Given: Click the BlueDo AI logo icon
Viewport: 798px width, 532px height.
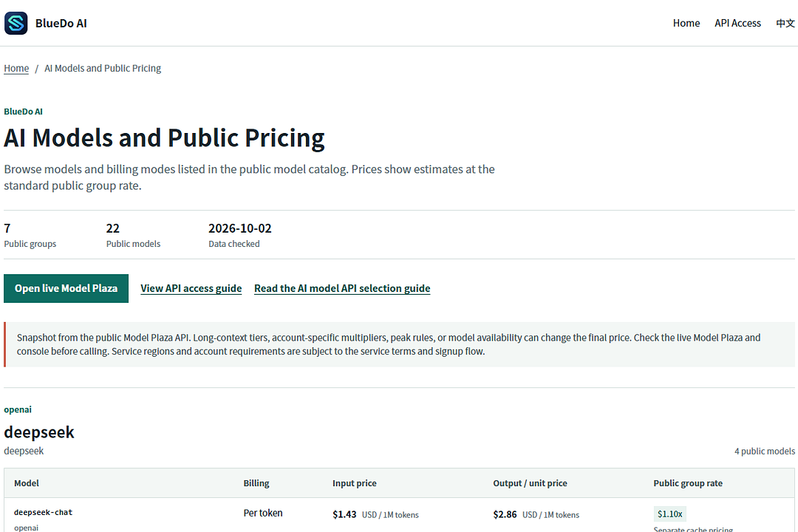Looking at the screenshot, I should [x=16, y=24].
